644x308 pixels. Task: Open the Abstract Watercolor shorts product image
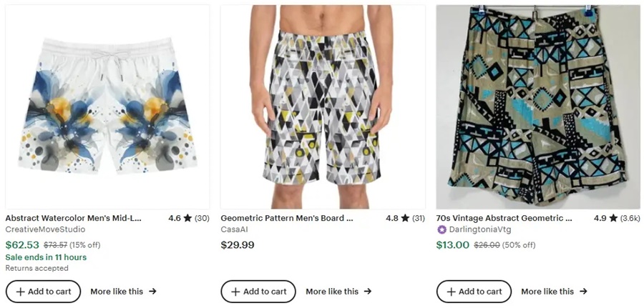pyautogui.click(x=107, y=107)
